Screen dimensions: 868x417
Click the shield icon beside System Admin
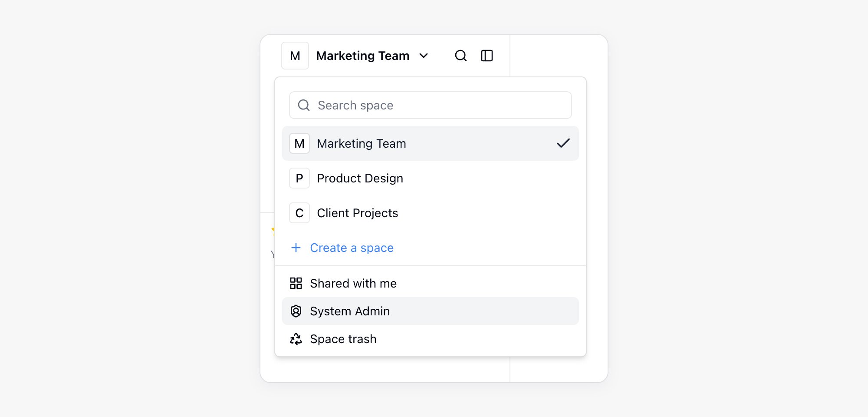pyautogui.click(x=296, y=311)
